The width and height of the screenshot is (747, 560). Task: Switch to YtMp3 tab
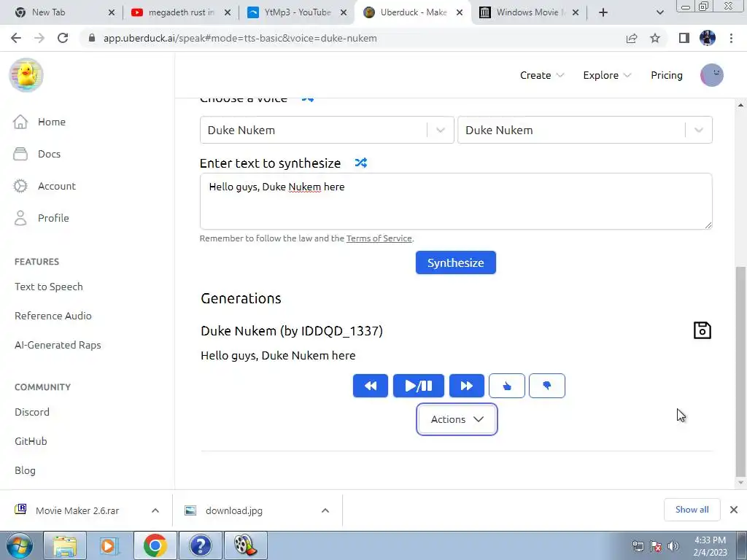click(x=298, y=12)
